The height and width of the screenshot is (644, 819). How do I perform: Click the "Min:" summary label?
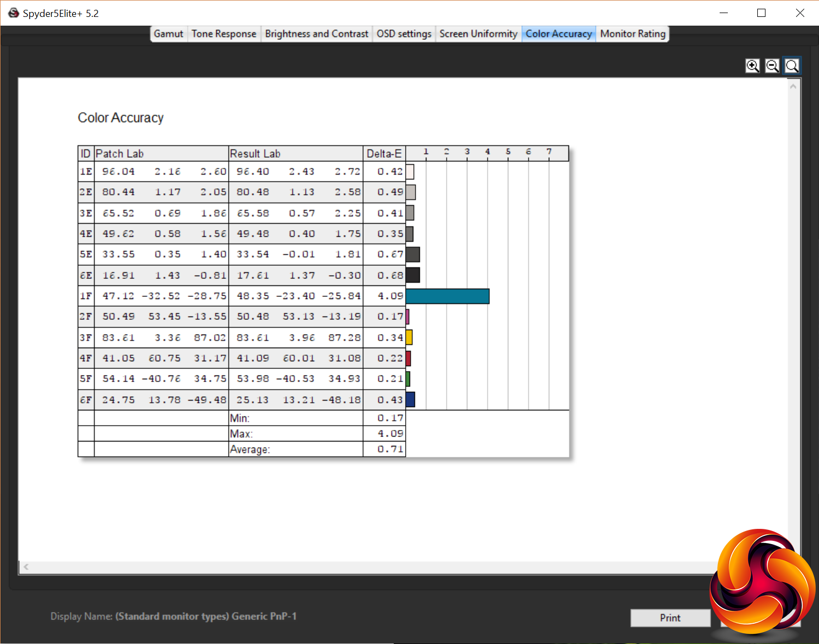(240, 419)
